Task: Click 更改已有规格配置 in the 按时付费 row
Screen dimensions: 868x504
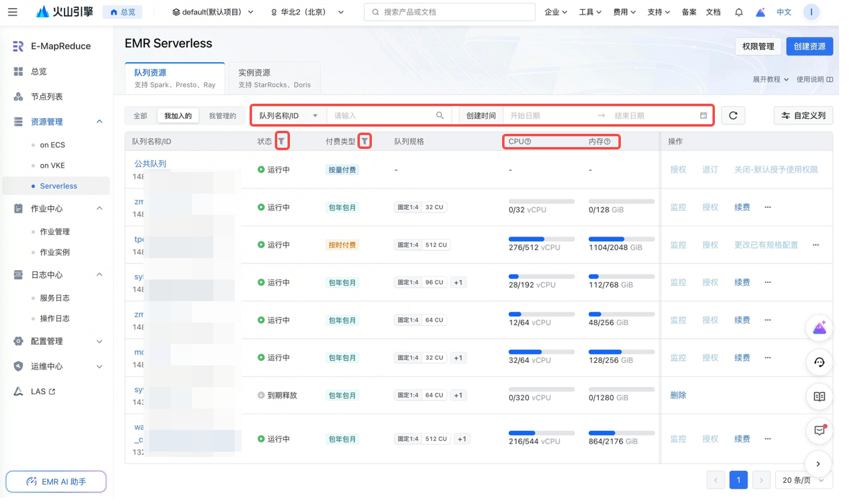Action: pos(766,245)
